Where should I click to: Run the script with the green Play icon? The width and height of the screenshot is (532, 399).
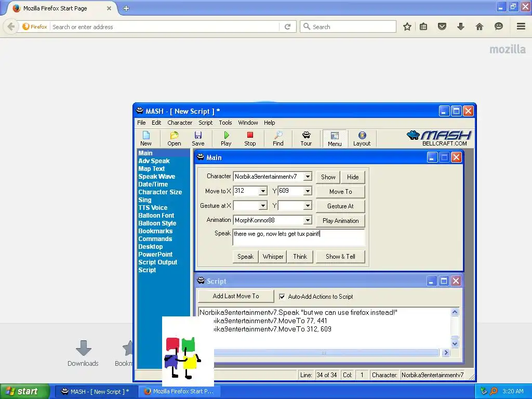pyautogui.click(x=226, y=138)
